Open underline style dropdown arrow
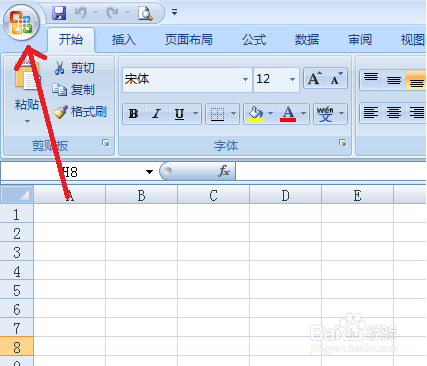The image size is (427, 366). (x=196, y=114)
